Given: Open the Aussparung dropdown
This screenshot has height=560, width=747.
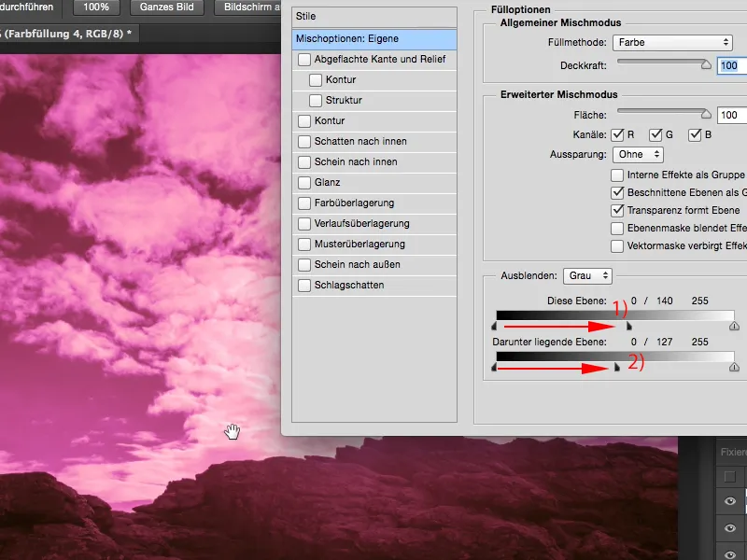Looking at the screenshot, I should (638, 154).
